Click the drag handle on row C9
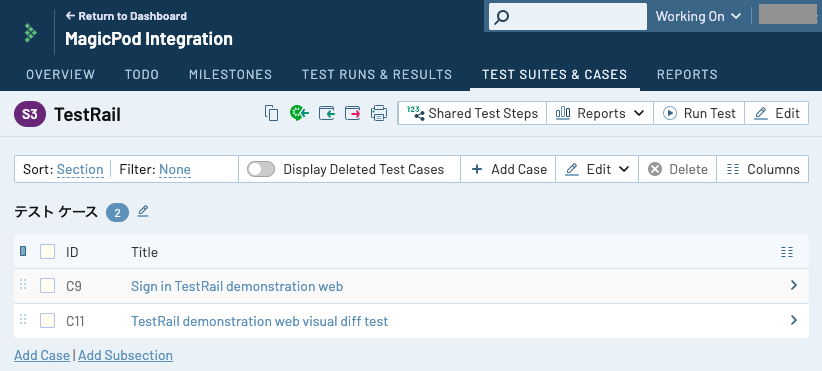This screenshot has height=371, width=822. (23, 285)
